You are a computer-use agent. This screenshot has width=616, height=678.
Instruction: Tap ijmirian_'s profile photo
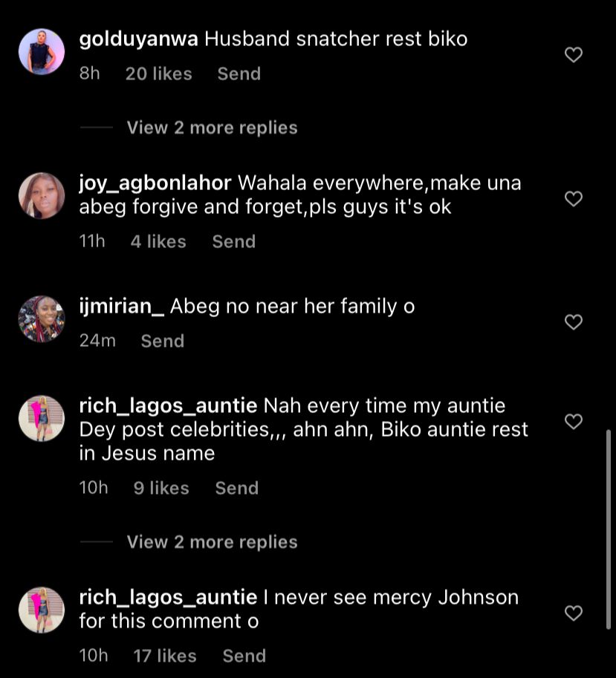(42, 319)
